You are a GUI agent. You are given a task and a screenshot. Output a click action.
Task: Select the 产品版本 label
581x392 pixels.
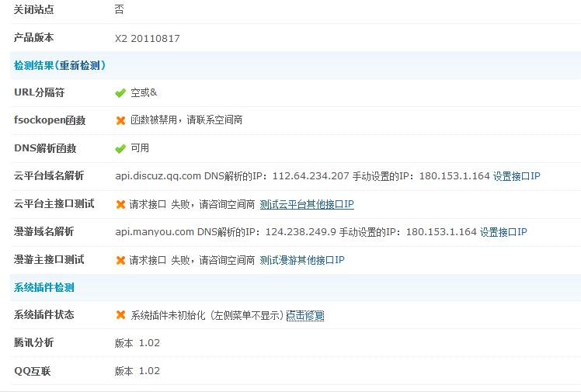point(33,37)
